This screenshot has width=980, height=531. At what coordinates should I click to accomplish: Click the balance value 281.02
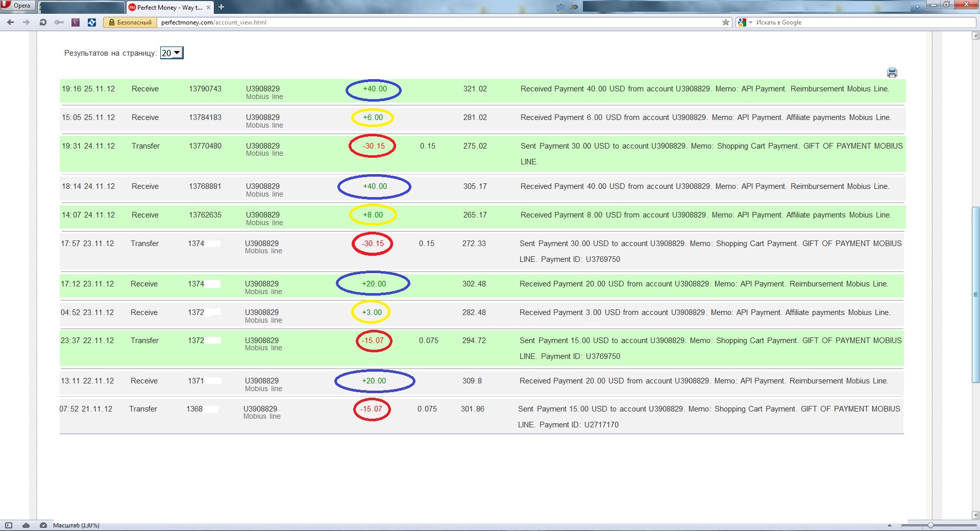475,117
